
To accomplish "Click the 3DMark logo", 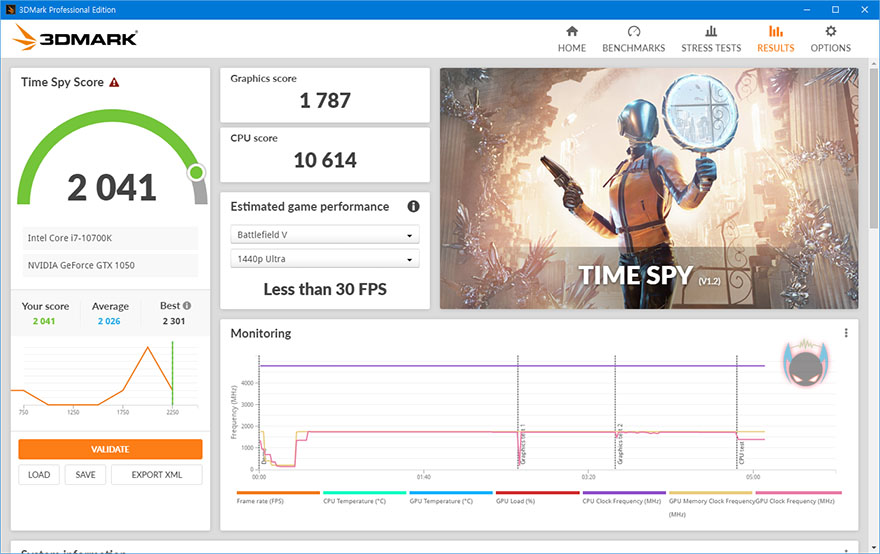I will coord(75,38).
